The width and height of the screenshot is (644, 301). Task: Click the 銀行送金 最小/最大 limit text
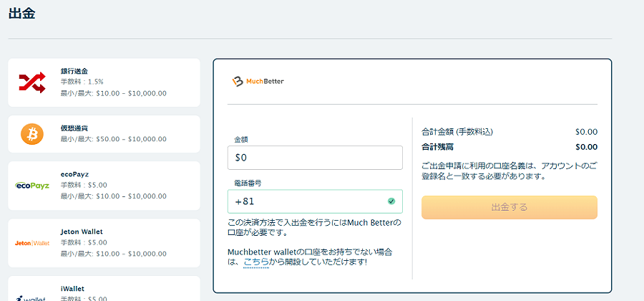[114, 93]
